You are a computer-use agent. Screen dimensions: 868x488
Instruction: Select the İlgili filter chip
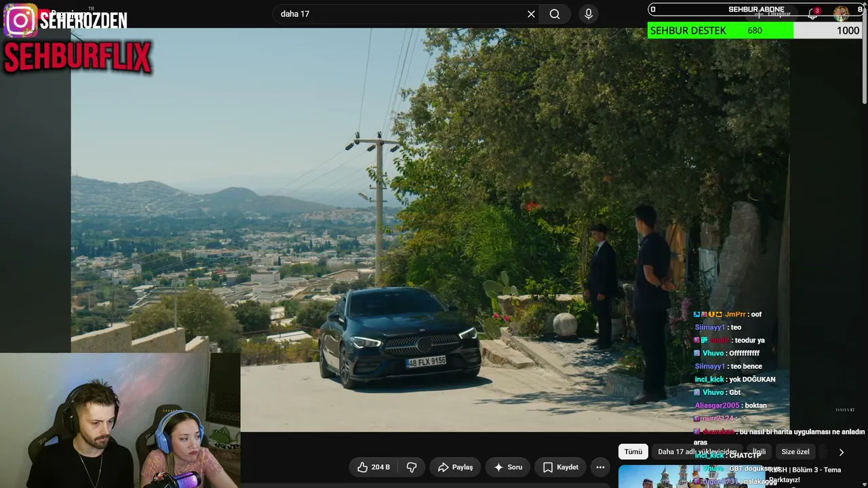759,452
